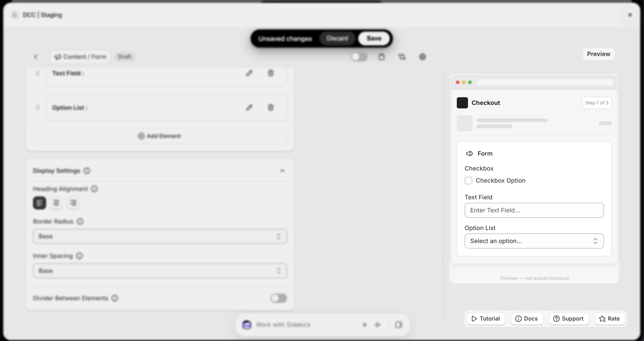The image size is (644, 341).
Task: Open the Border Radius dropdown
Action: (160, 236)
